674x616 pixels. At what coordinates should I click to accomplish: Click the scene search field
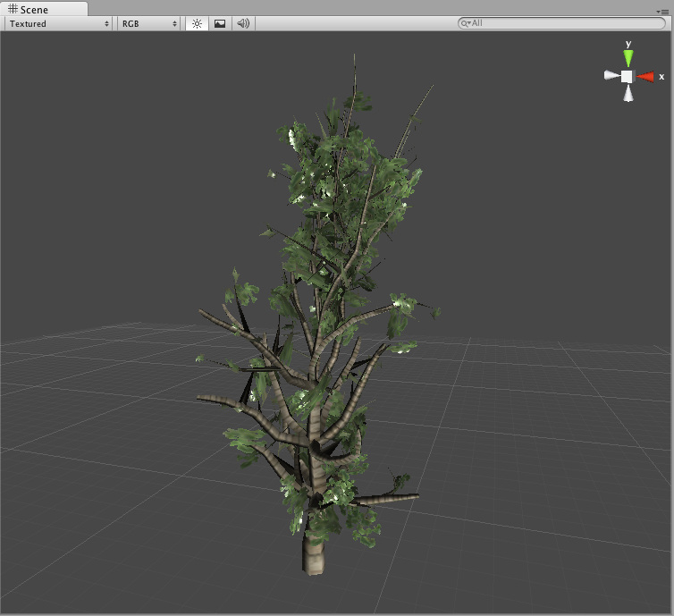click(x=561, y=23)
